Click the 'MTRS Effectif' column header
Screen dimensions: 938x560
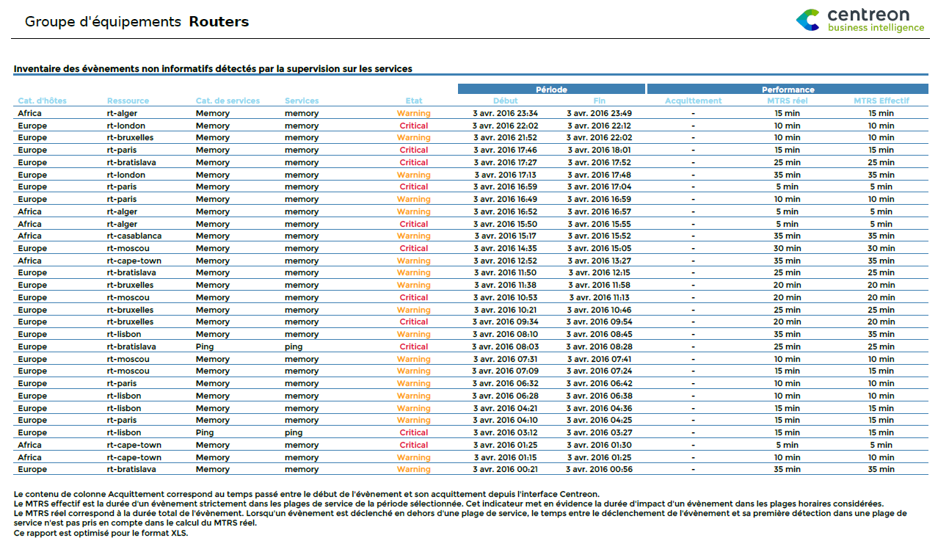click(x=881, y=101)
